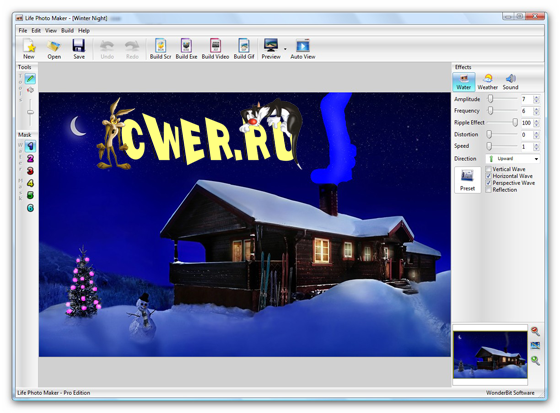Open the Edit menu
Image resolution: width=560 pixels, height=413 pixels.
(36, 30)
